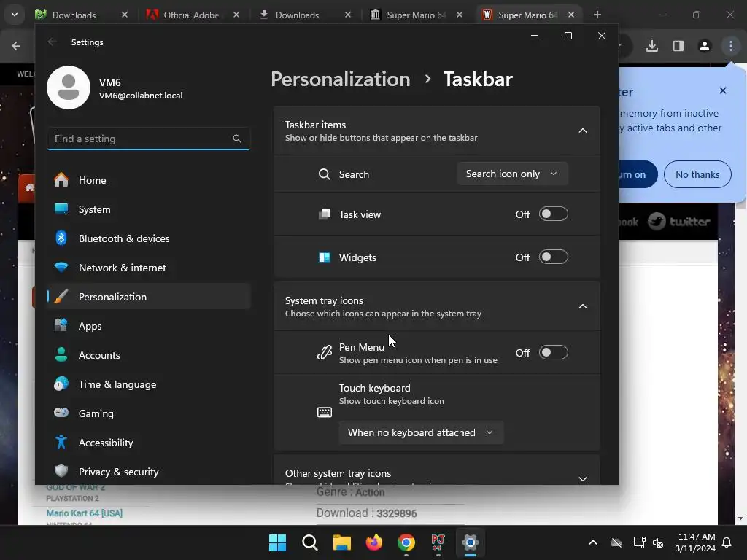Click the browser page scrollbar down arrow

click(740, 518)
